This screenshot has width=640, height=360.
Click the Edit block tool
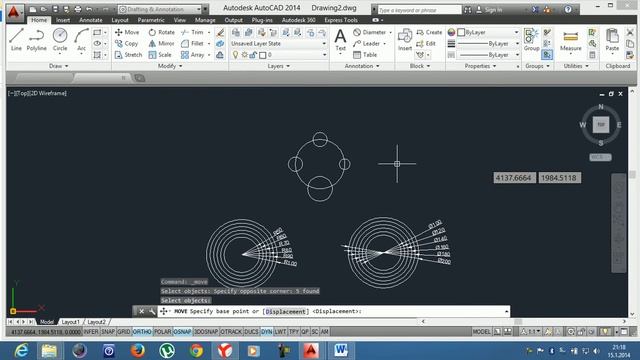[x=426, y=43]
